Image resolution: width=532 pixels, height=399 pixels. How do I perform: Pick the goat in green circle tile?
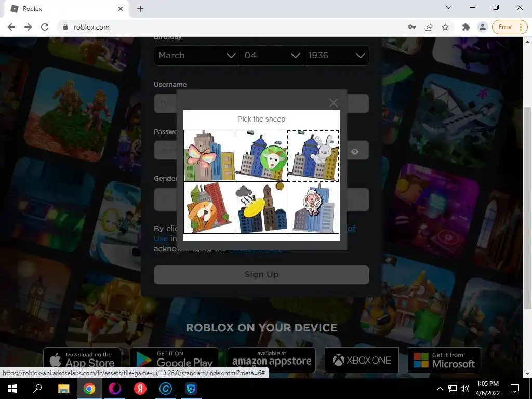(261, 156)
